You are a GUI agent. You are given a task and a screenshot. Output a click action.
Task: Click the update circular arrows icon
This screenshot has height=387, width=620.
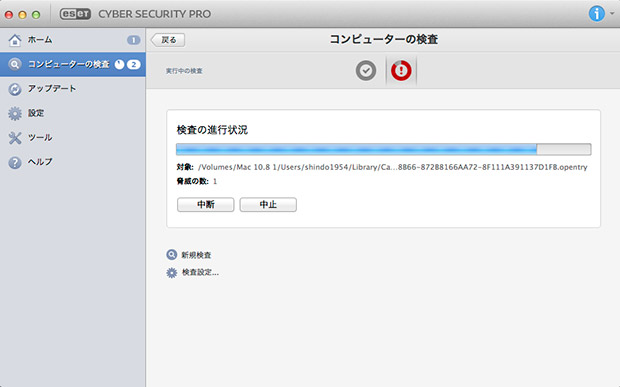15,89
